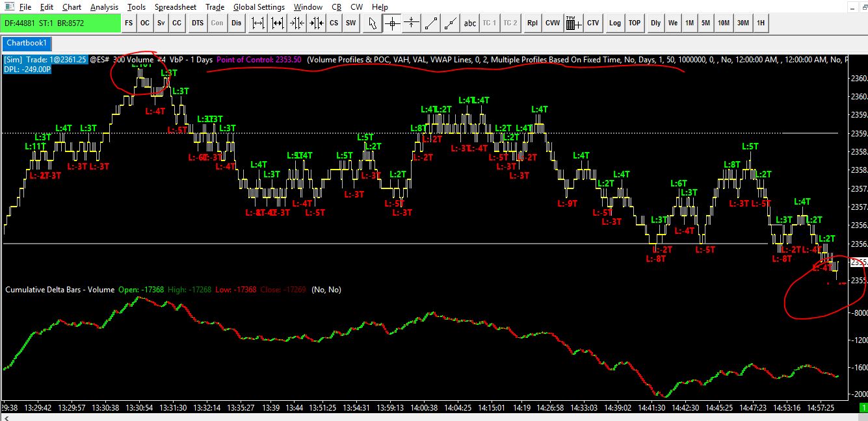
Task: Click the DTS toolbar button
Action: coord(198,23)
